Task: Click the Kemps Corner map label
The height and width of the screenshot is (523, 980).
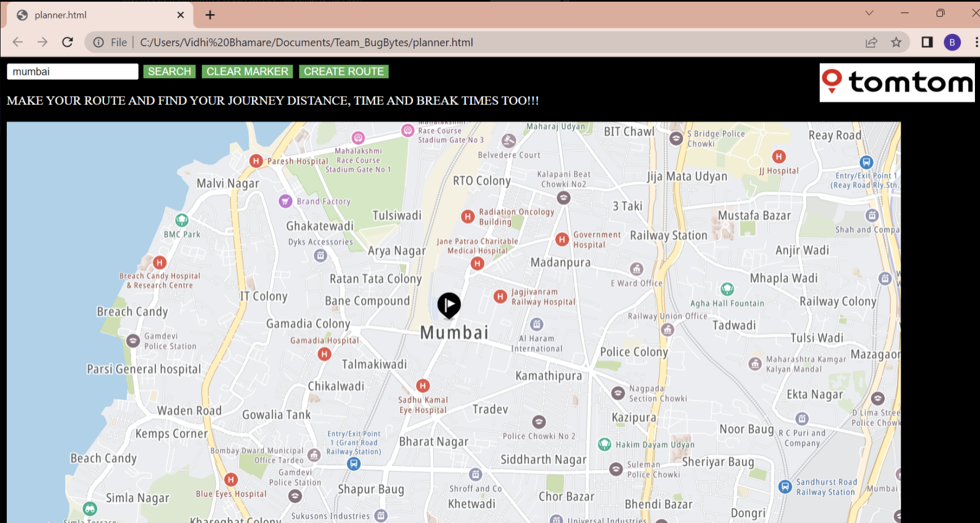Action: tap(172, 434)
